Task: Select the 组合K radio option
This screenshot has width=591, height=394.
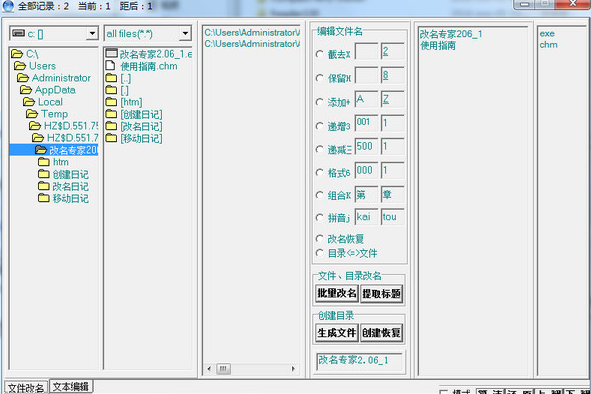Action: coord(320,195)
